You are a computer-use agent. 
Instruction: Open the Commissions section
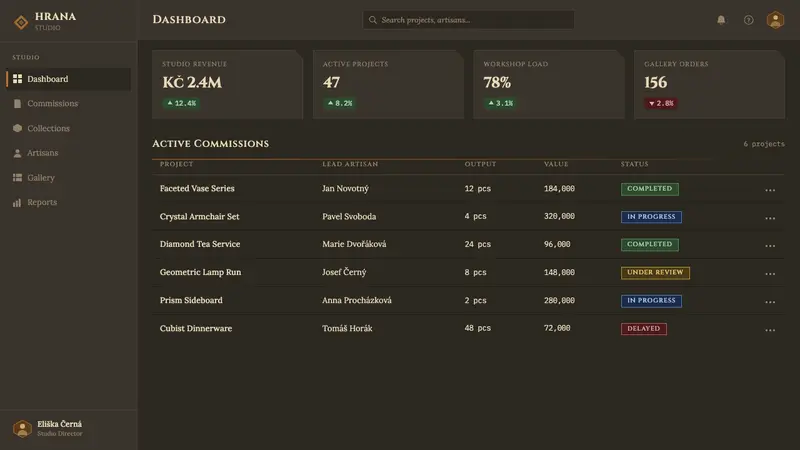[68, 104]
